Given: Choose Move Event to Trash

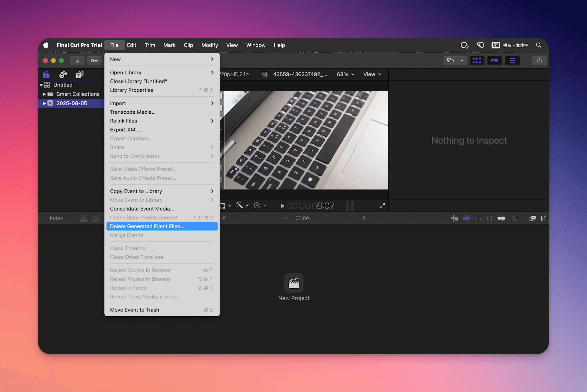Looking at the screenshot, I should tap(162, 310).
